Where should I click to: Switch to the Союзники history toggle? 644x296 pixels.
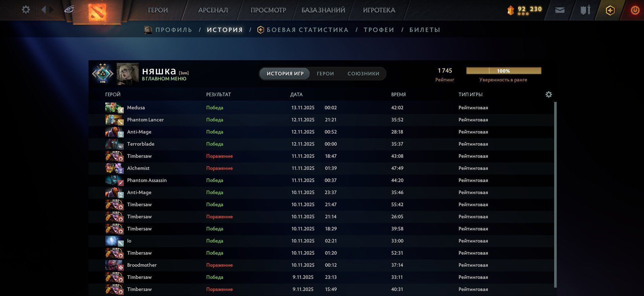[363, 74]
